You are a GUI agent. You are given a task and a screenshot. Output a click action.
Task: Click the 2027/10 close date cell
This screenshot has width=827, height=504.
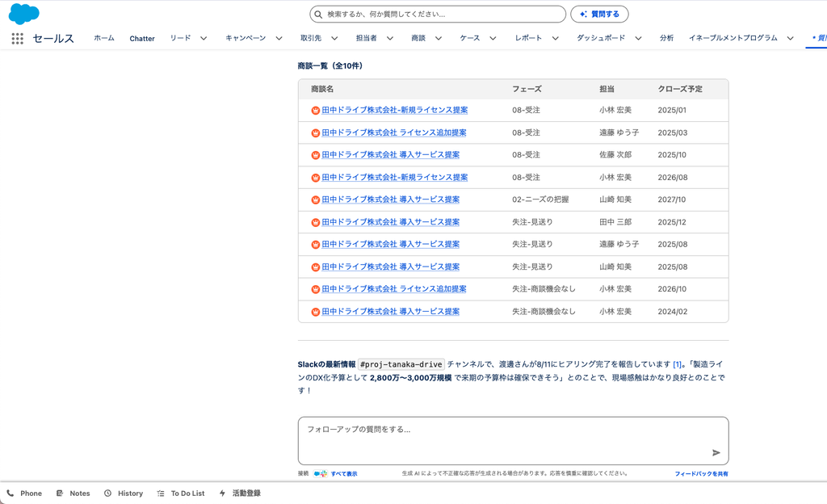tap(671, 199)
